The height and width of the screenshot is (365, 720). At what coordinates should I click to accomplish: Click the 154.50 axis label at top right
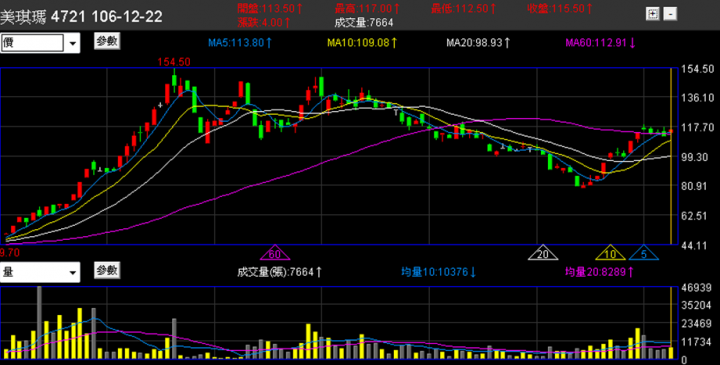click(698, 69)
